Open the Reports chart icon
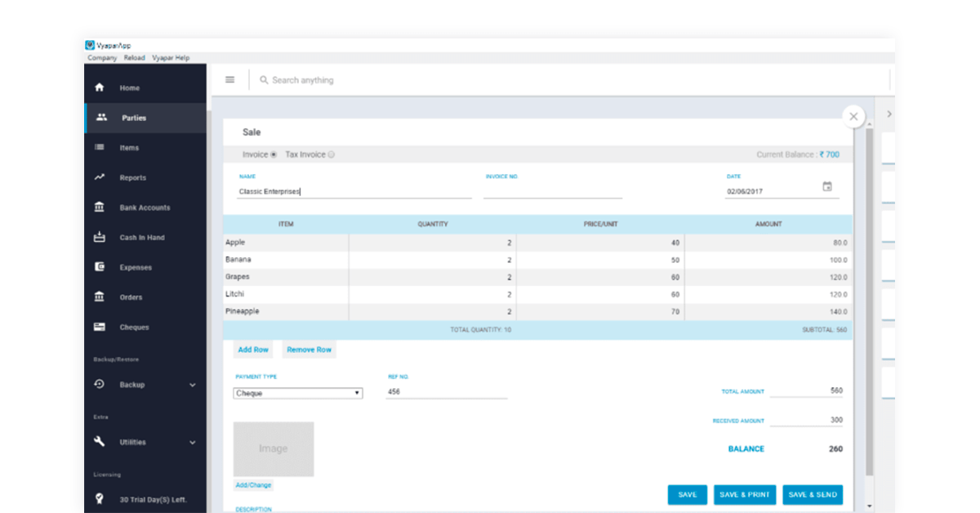Screen dimensions: 980x513 click(x=100, y=177)
